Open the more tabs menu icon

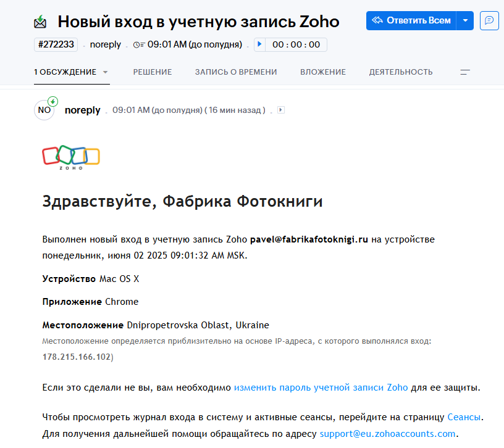[465, 72]
